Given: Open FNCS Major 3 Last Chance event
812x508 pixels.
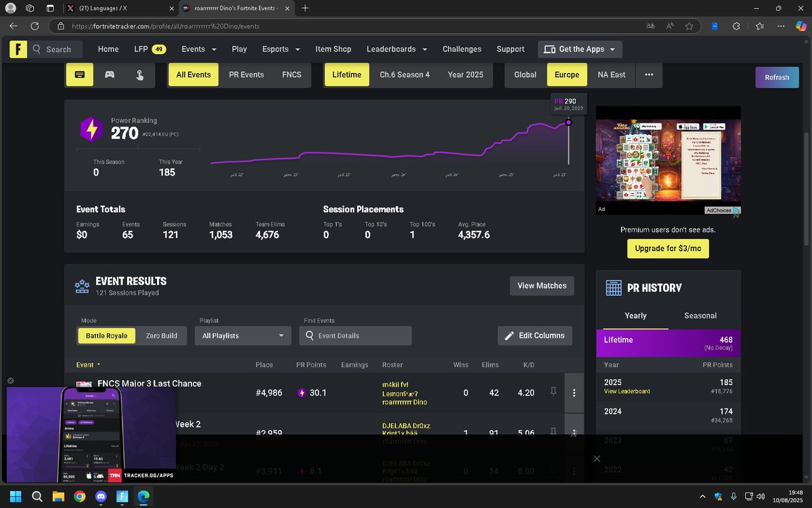Looking at the screenshot, I should [150, 383].
